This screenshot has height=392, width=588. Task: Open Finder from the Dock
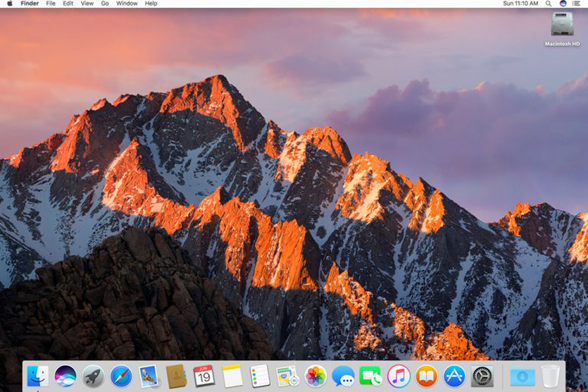pos(37,376)
